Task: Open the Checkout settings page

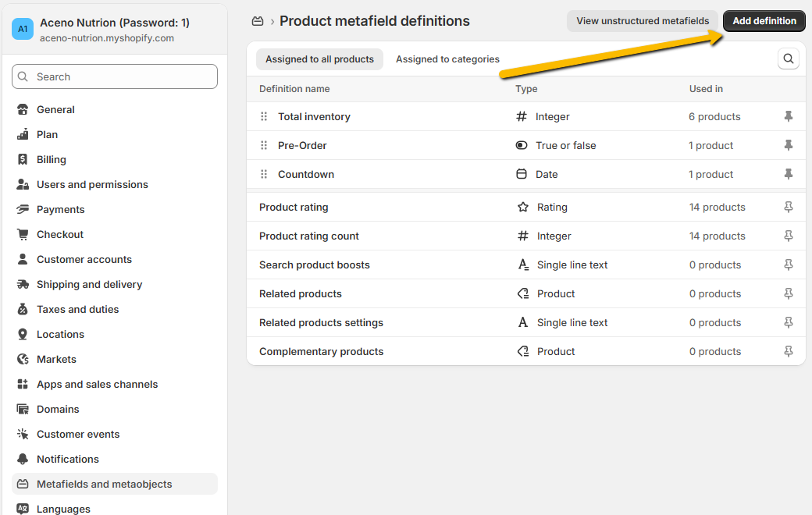Action: 60,235
